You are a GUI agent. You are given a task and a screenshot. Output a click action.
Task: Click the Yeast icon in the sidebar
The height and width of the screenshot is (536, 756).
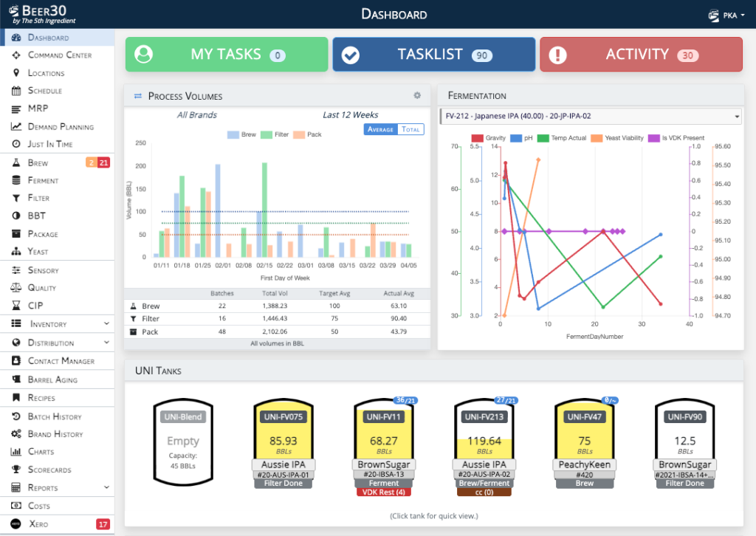click(x=15, y=252)
